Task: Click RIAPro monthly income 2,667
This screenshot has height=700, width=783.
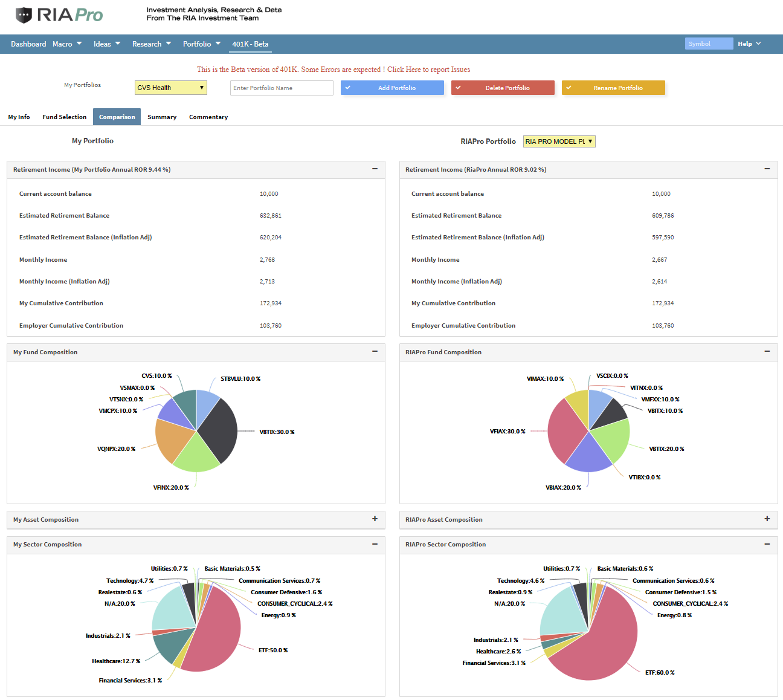Action: (x=659, y=260)
